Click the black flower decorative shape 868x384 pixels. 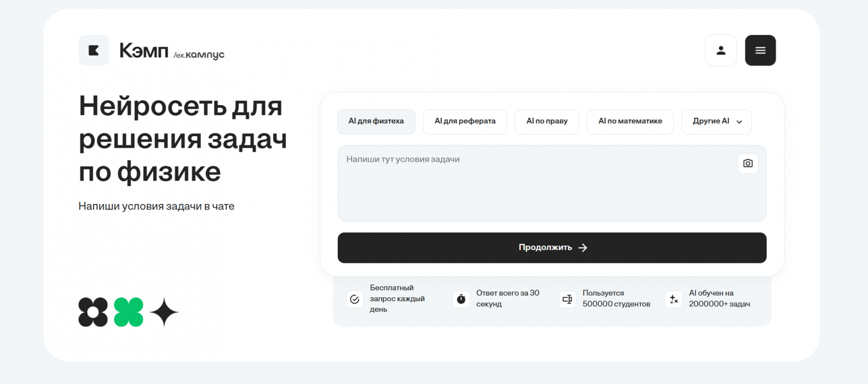(x=93, y=312)
